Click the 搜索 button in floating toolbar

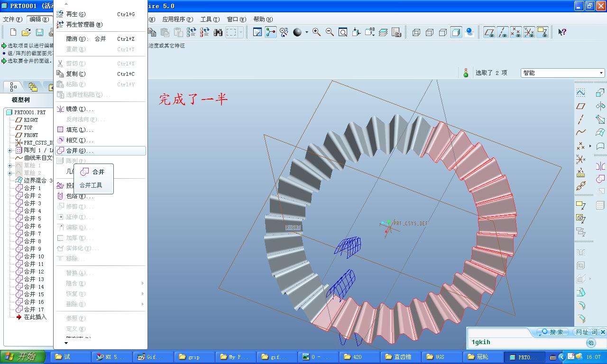point(552,332)
